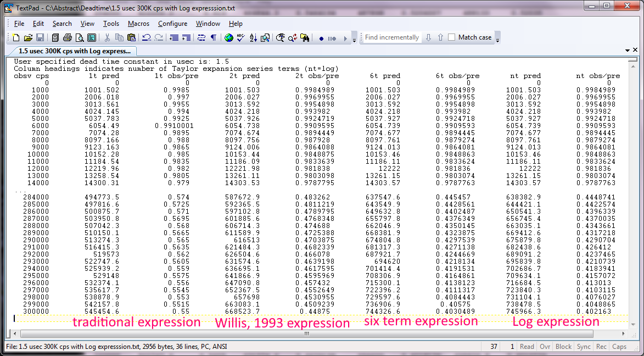644x356 pixels.
Task: Click the find next down arrow
Action: click(x=428, y=37)
